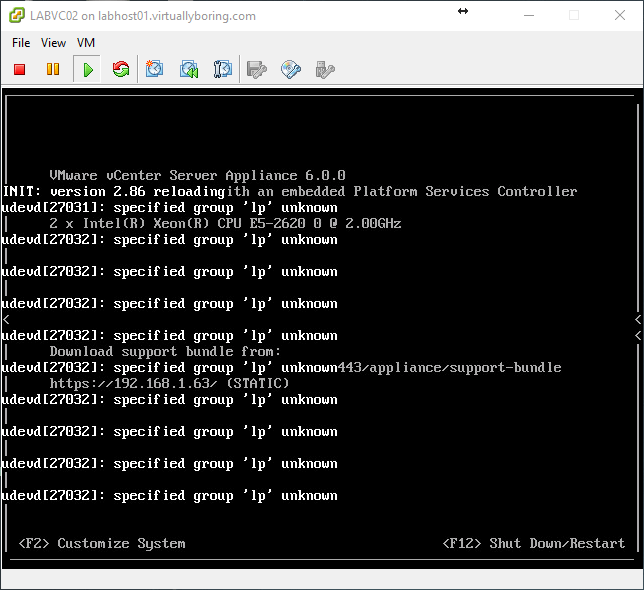Click the VMware vCenter Server Appliance 6.0.0 heading

[197, 175]
